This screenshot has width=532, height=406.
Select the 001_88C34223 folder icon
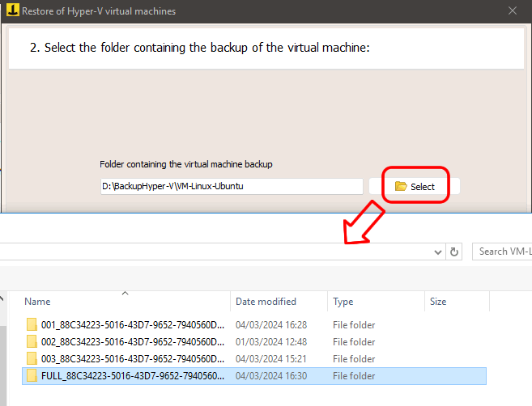coord(32,324)
